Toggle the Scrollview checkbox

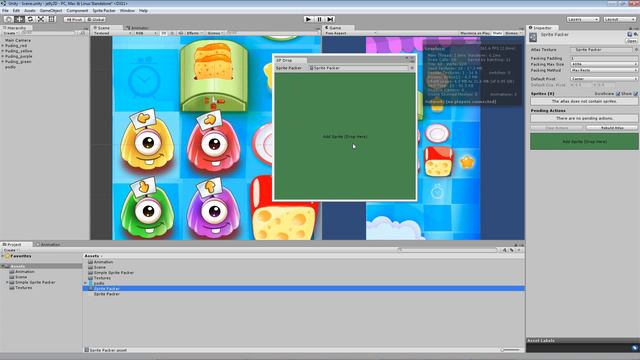[618, 94]
